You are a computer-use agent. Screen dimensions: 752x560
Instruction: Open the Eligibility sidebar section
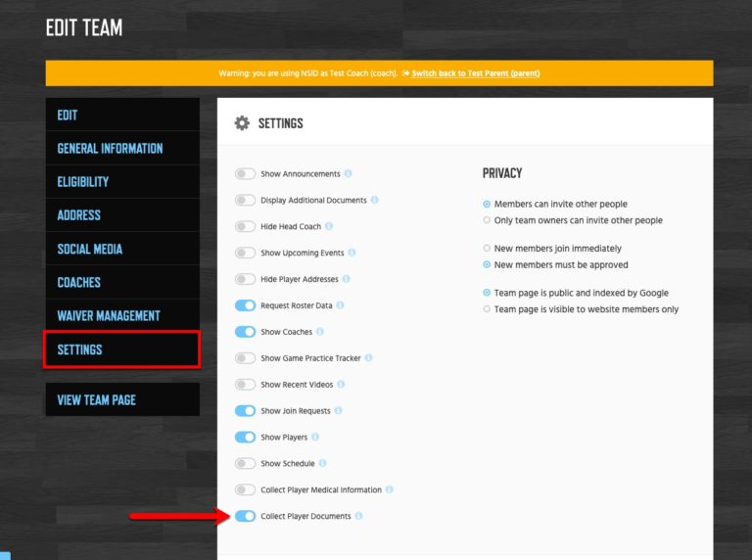click(122, 182)
